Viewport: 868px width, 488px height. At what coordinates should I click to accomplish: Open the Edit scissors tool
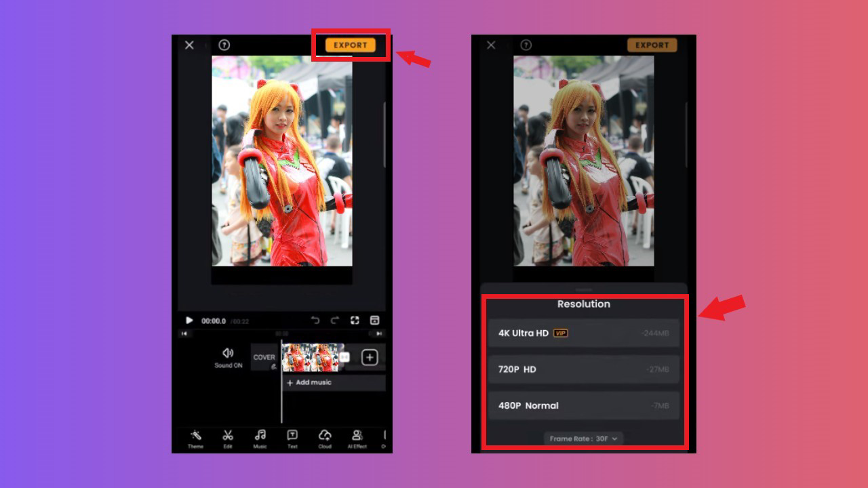[x=227, y=439]
